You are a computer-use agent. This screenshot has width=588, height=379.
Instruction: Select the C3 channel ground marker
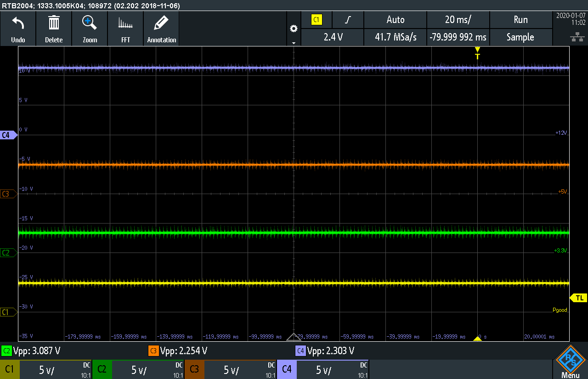coord(8,194)
